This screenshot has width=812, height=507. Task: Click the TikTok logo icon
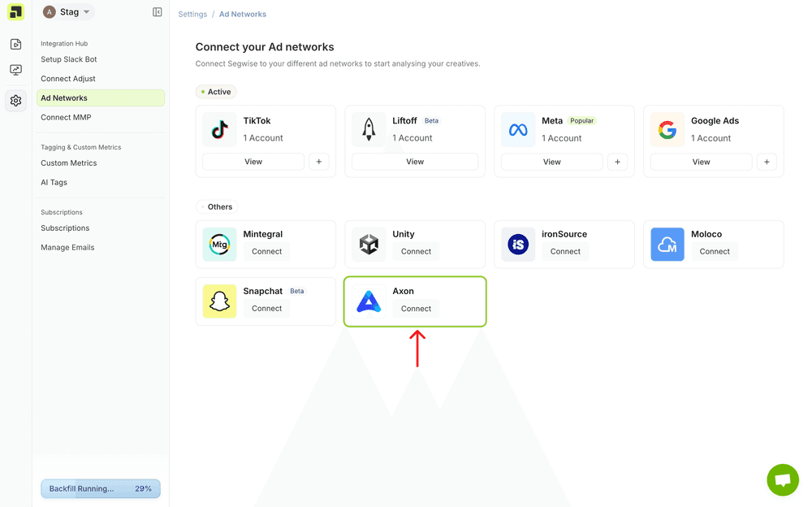(x=219, y=130)
